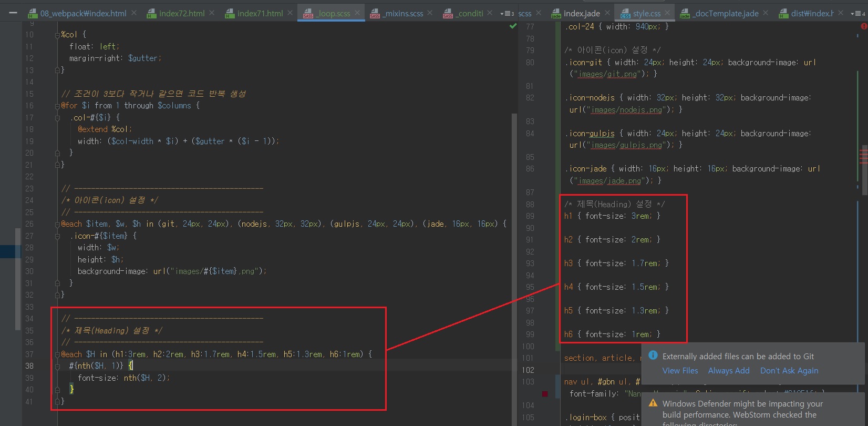Click the View Files link

pos(680,370)
